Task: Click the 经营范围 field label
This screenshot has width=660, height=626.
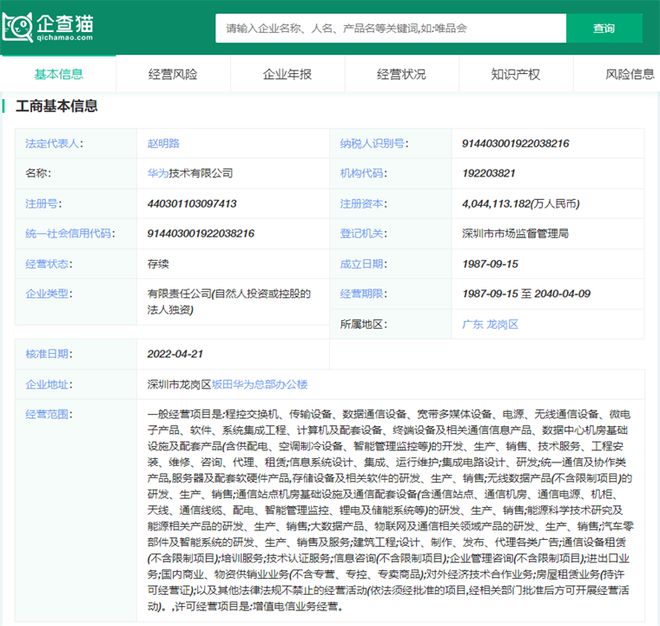Action: pyautogui.click(x=48, y=414)
